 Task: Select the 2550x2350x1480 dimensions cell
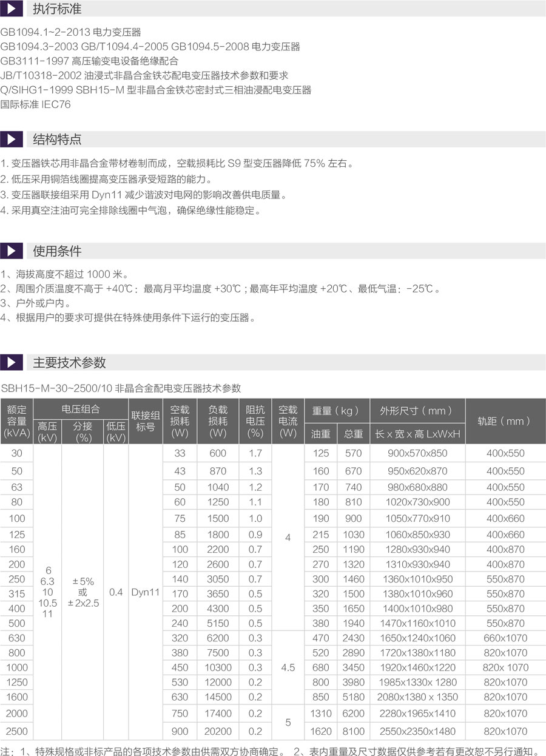coord(417,731)
